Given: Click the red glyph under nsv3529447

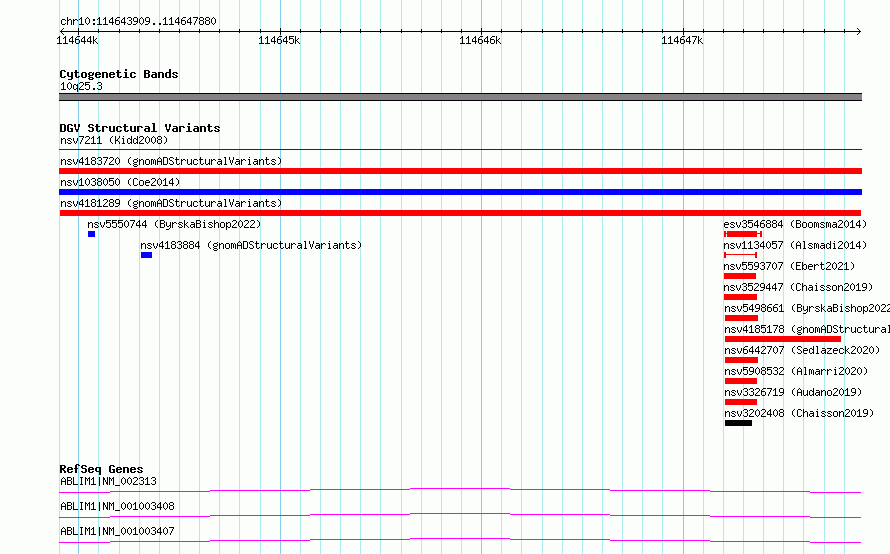Looking at the screenshot, I should pos(741,297).
